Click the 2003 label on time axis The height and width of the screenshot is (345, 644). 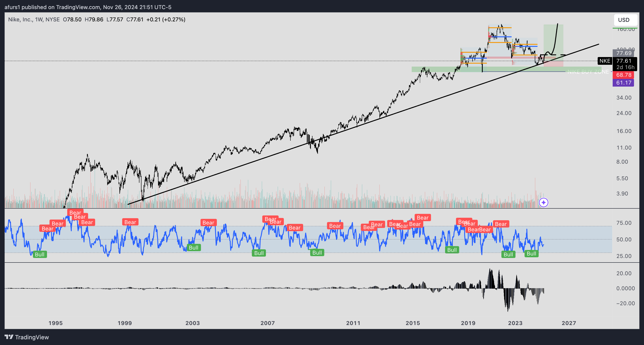(193, 323)
